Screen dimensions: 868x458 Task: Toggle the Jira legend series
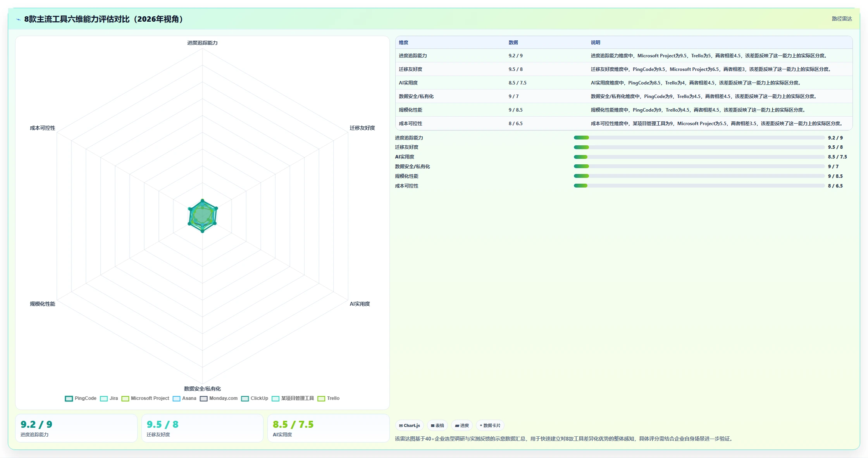(109, 398)
